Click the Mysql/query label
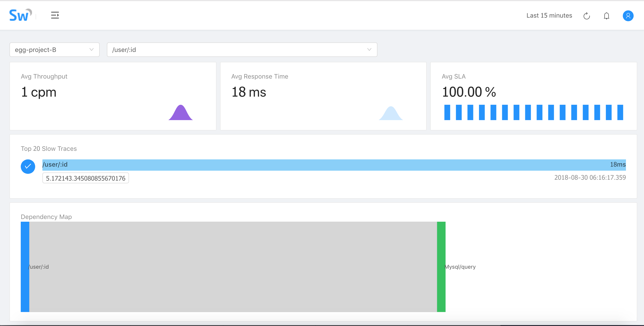The image size is (644, 326). click(x=460, y=267)
